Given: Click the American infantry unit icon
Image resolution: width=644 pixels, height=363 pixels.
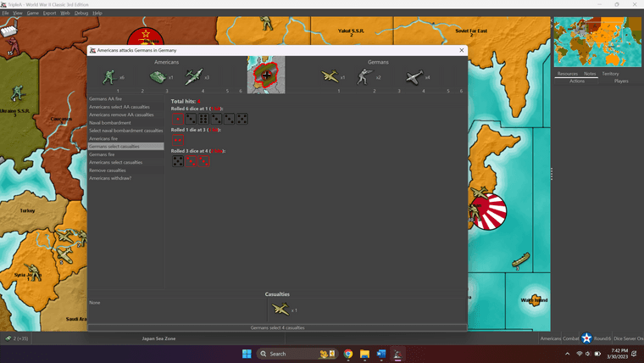Looking at the screenshot, I should click(x=108, y=77).
